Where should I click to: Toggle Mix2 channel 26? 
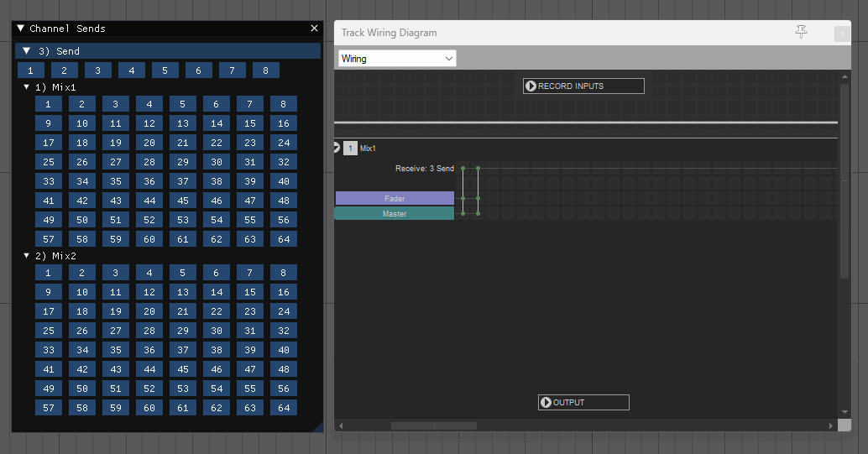[82, 331]
